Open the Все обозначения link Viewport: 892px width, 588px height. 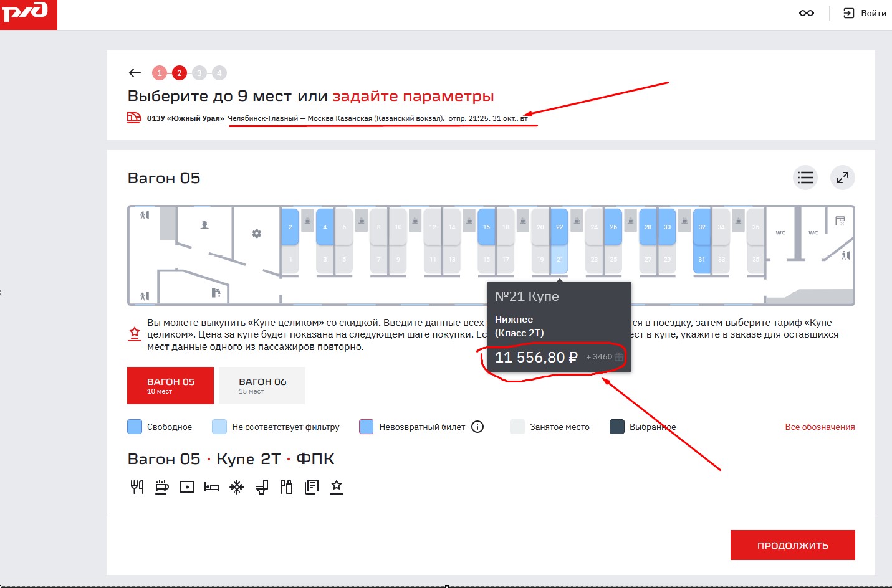coord(820,427)
